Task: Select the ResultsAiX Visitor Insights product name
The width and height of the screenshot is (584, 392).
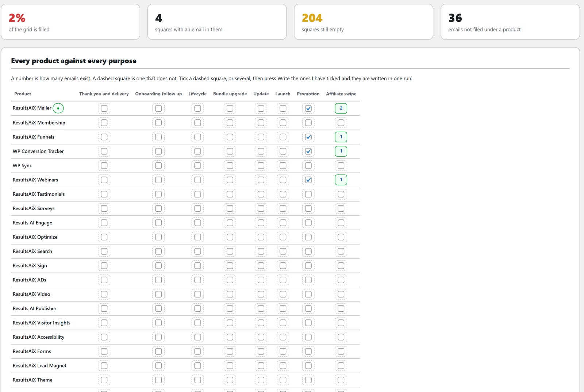Action: pyautogui.click(x=42, y=323)
